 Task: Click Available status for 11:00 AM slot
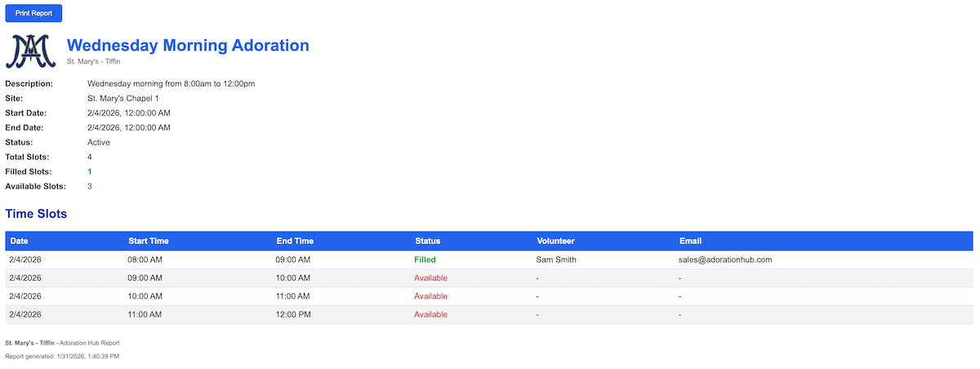click(x=430, y=314)
